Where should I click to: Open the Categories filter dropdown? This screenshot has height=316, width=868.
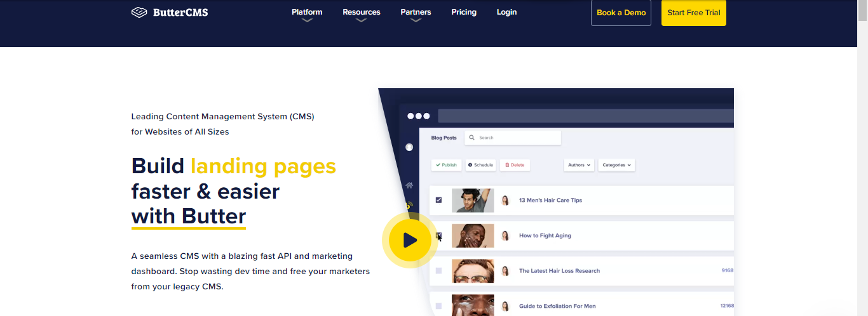coord(616,165)
